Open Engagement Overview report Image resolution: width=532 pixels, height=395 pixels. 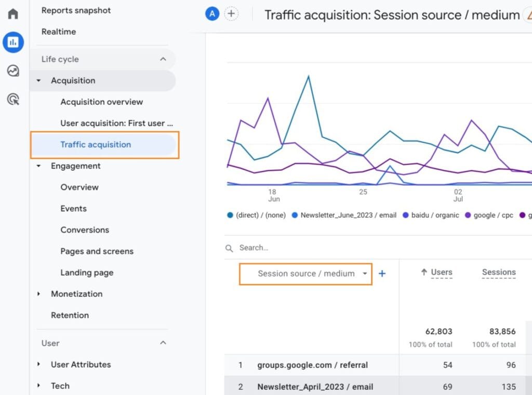tap(79, 187)
